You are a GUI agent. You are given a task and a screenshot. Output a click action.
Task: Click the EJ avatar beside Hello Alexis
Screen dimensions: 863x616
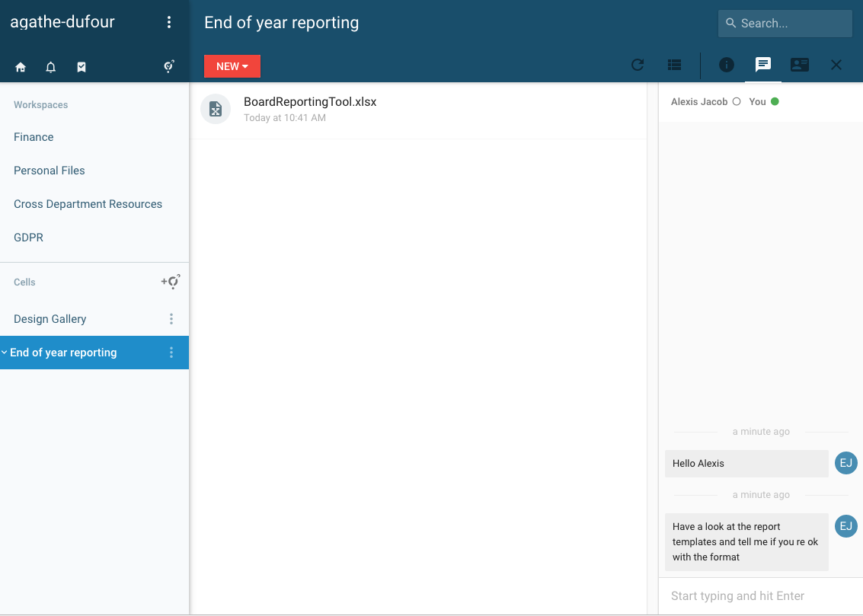coord(846,463)
